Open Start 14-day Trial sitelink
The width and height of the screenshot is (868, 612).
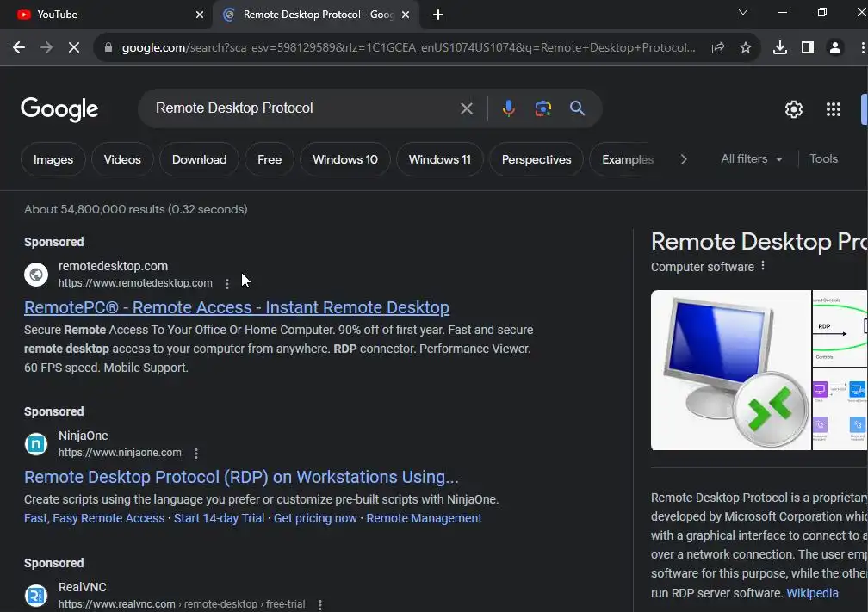220,518
